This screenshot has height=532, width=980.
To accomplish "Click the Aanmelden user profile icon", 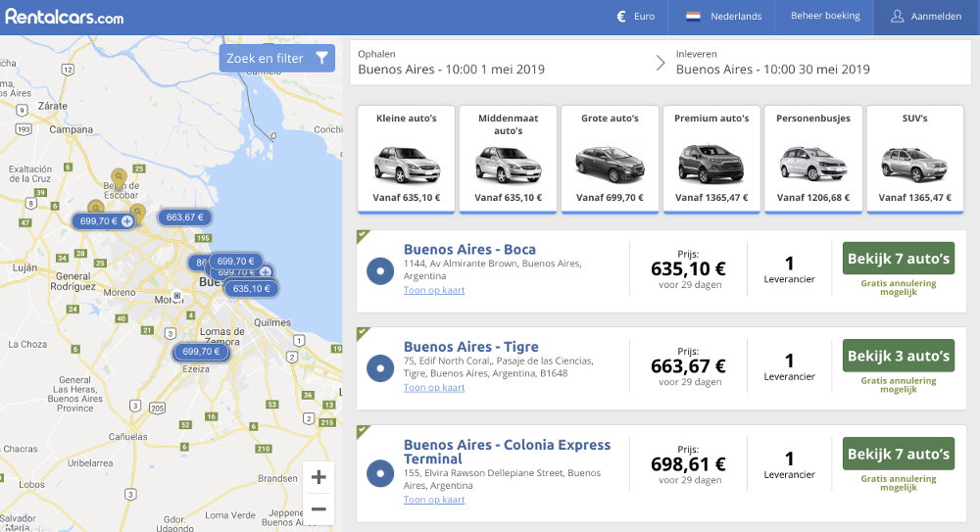I will (x=897, y=17).
